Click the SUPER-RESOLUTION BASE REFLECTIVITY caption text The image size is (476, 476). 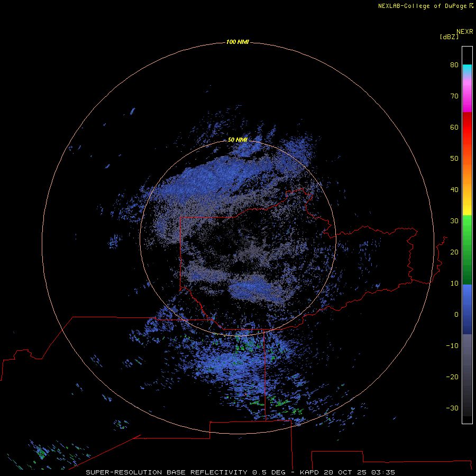(x=167, y=472)
